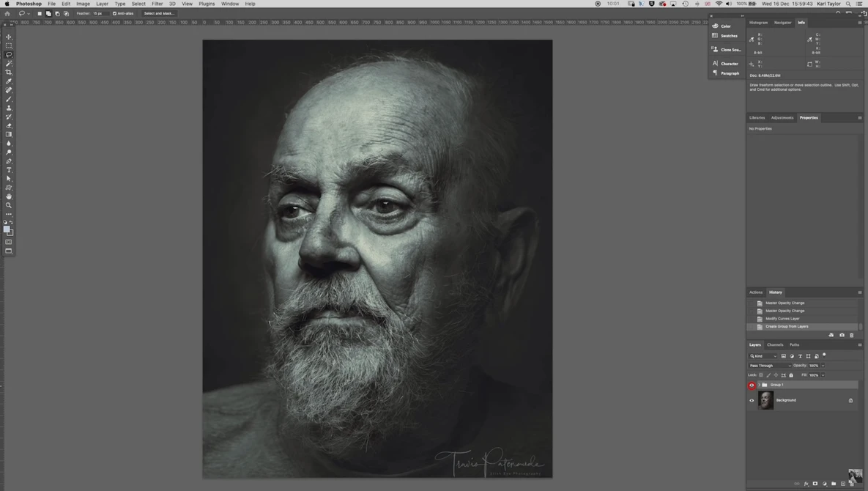The width and height of the screenshot is (868, 491).
Task: Open the Filter menu
Action: pos(157,4)
